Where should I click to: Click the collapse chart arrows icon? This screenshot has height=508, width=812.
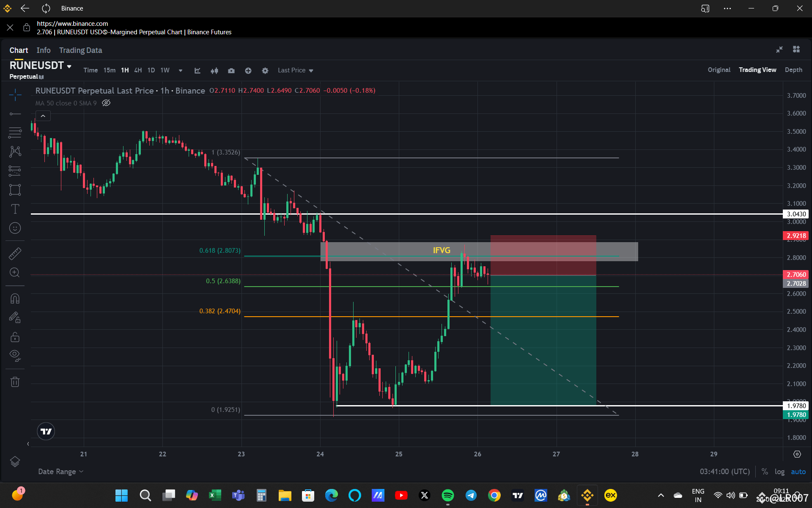[x=779, y=50]
